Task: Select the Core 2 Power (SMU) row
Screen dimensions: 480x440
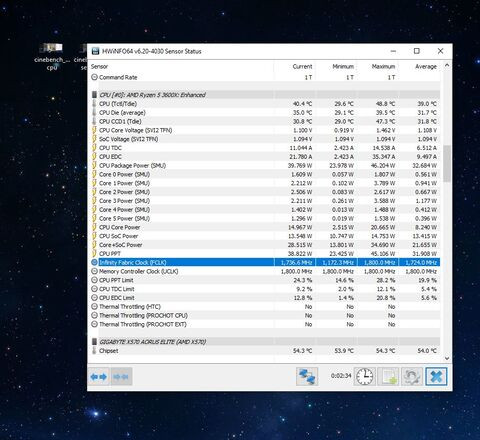Action: (265, 192)
